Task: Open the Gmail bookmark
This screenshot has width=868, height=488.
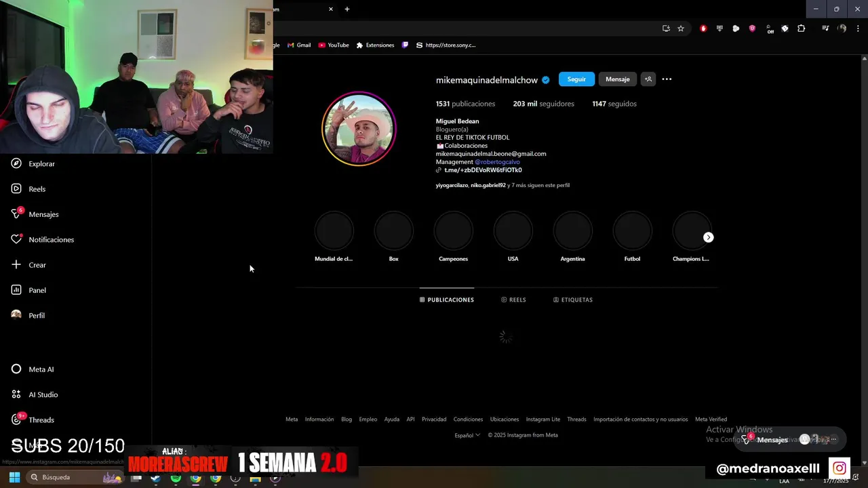Action: pyautogui.click(x=299, y=45)
